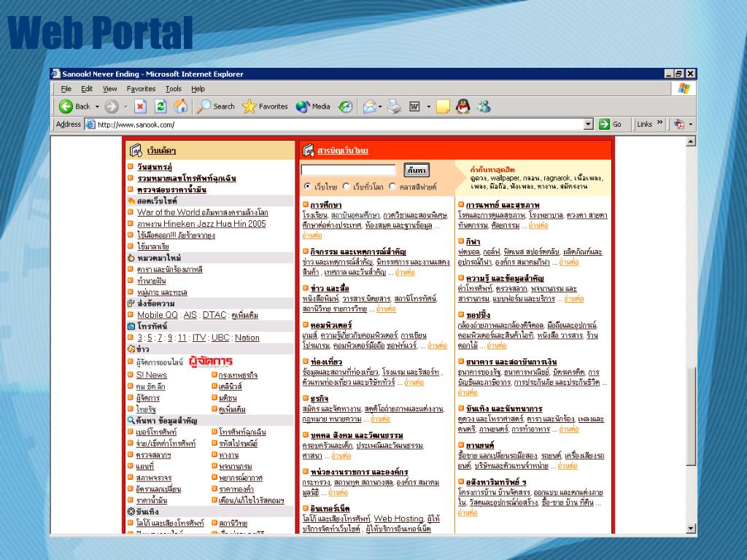This screenshot has width=747, height=560.
Task: Expand the address bar dropdown list
Action: 589,124
